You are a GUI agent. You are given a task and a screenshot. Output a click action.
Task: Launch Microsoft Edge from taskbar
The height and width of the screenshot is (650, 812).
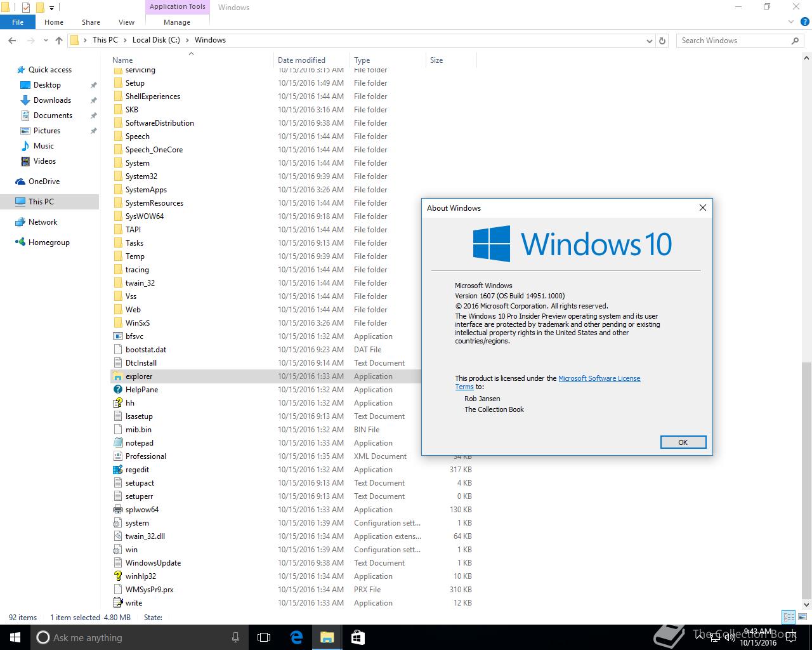[x=296, y=637]
